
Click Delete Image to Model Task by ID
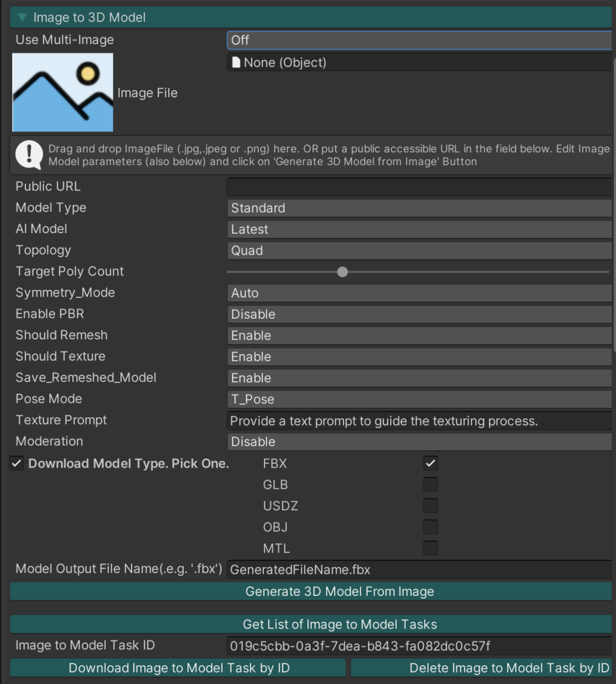[482, 668]
